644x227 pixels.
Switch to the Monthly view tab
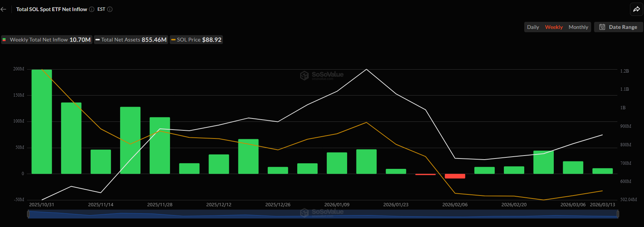(578, 27)
